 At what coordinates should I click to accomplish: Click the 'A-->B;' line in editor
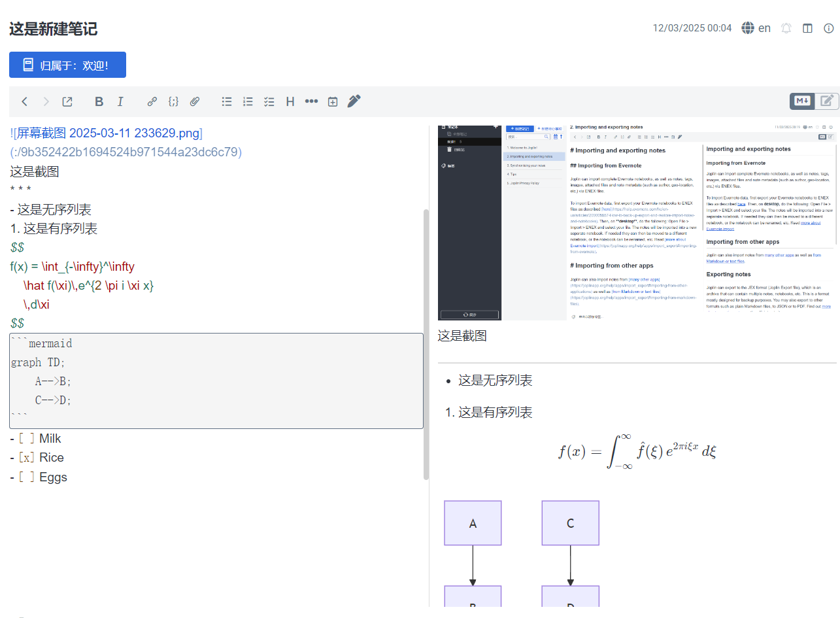(54, 381)
